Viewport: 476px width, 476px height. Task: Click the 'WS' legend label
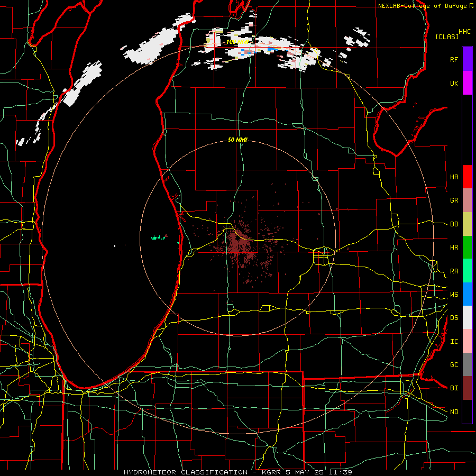click(x=454, y=294)
